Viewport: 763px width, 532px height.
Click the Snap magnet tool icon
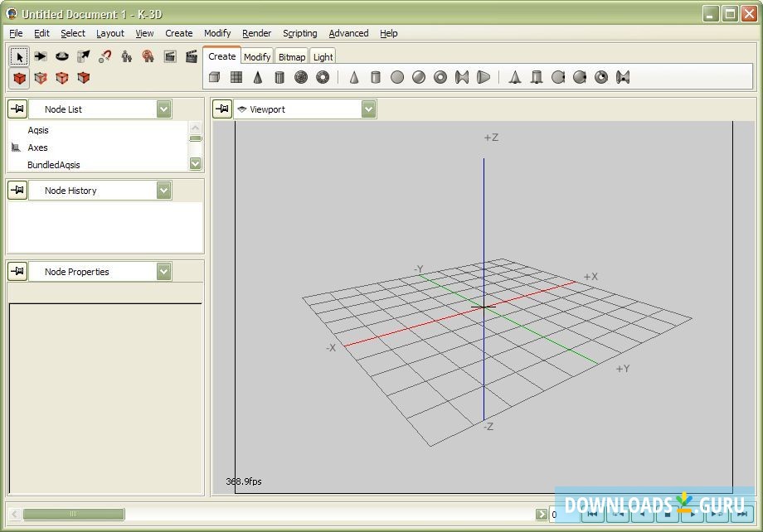[105, 56]
